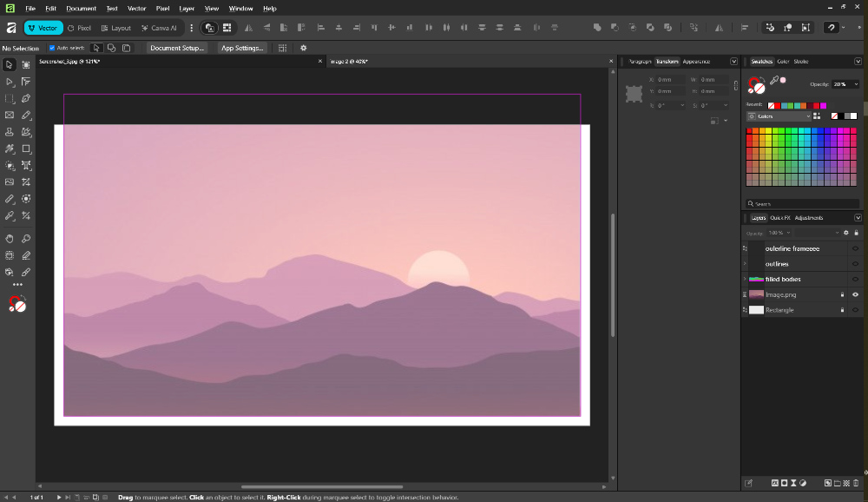Select the Node tool
Viewport: 868px width, 502px height.
10,82
